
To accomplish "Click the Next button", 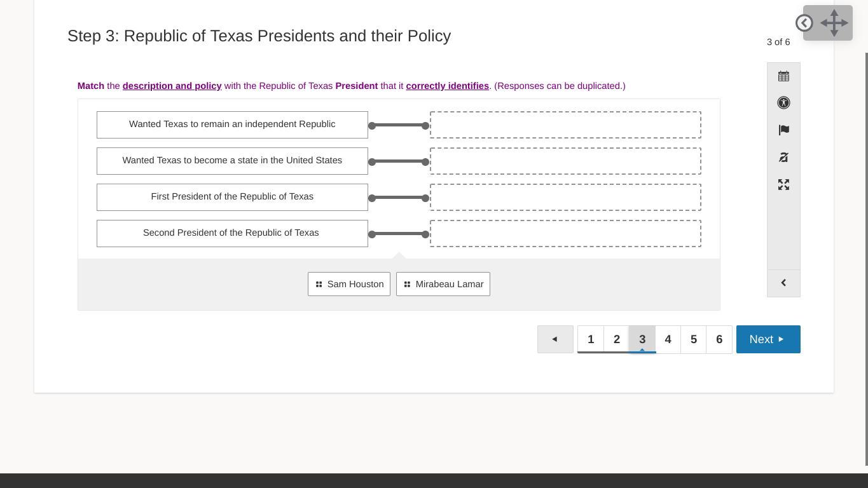I will click(x=768, y=339).
